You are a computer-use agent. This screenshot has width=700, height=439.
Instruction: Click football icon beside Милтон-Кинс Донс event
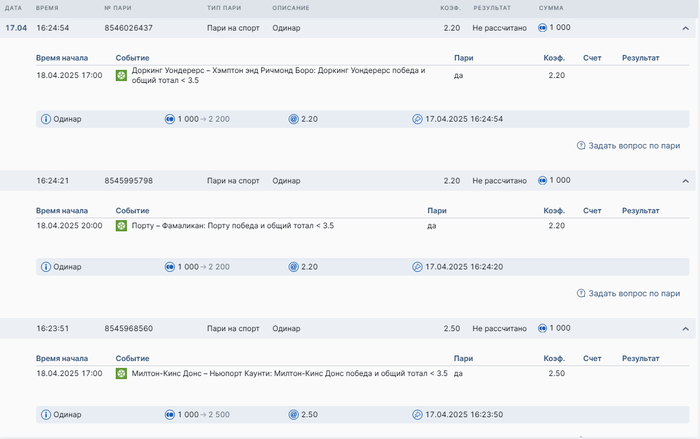pos(121,373)
